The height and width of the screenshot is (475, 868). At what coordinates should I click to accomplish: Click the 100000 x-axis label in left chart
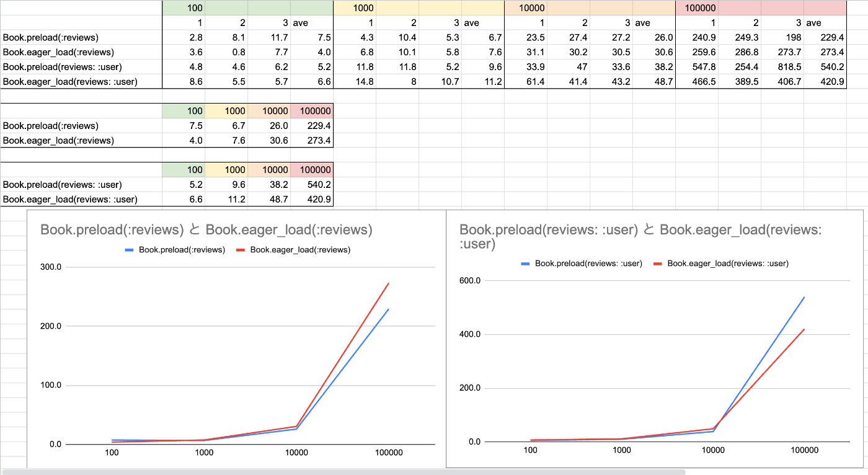(388, 453)
